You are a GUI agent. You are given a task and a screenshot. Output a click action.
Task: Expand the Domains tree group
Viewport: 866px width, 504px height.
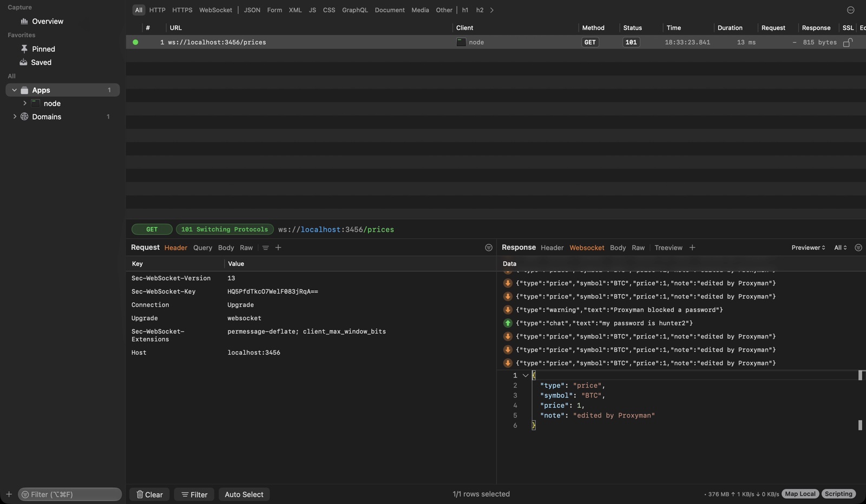pos(15,116)
